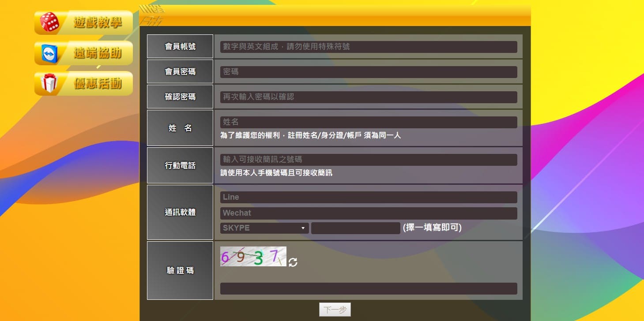Screen dimensions: 644x321
Task: Open the 優惠活動 gift button
Action: 83,83
